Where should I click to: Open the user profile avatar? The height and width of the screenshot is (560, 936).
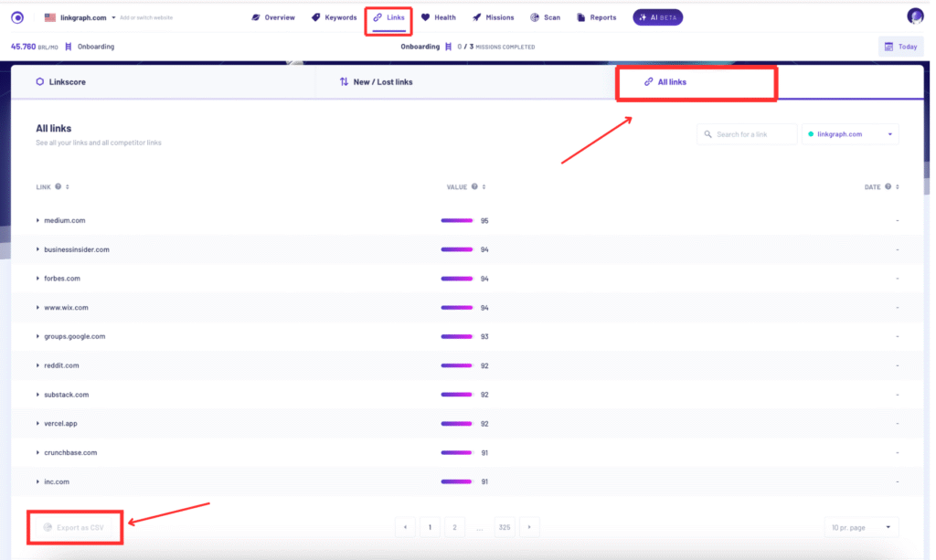click(x=914, y=16)
